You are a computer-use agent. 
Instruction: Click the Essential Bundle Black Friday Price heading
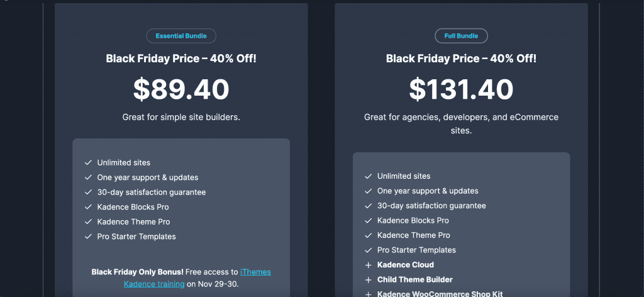pyautogui.click(x=181, y=59)
